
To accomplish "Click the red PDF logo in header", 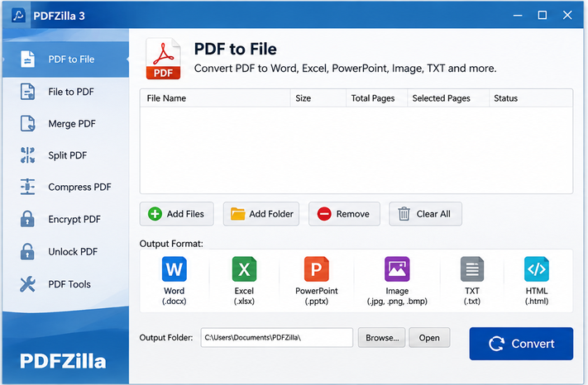I will pyautogui.click(x=163, y=59).
